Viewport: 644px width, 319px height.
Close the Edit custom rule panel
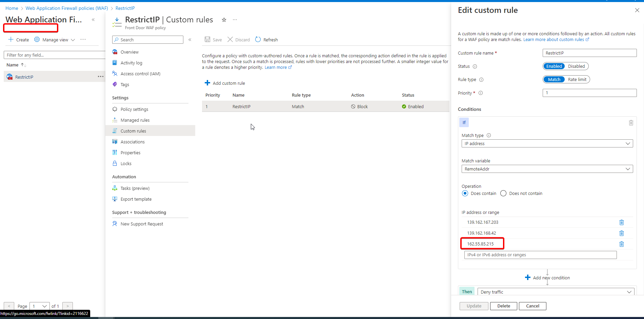pyautogui.click(x=637, y=10)
